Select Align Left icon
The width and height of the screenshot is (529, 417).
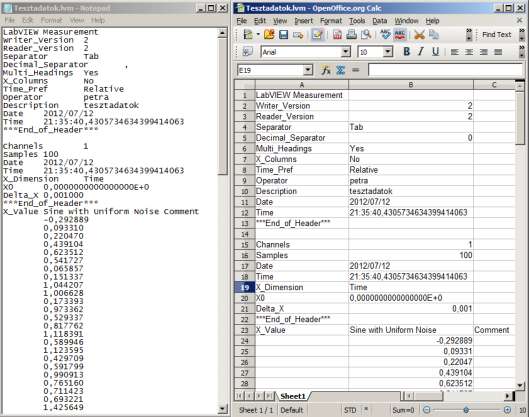click(x=454, y=52)
